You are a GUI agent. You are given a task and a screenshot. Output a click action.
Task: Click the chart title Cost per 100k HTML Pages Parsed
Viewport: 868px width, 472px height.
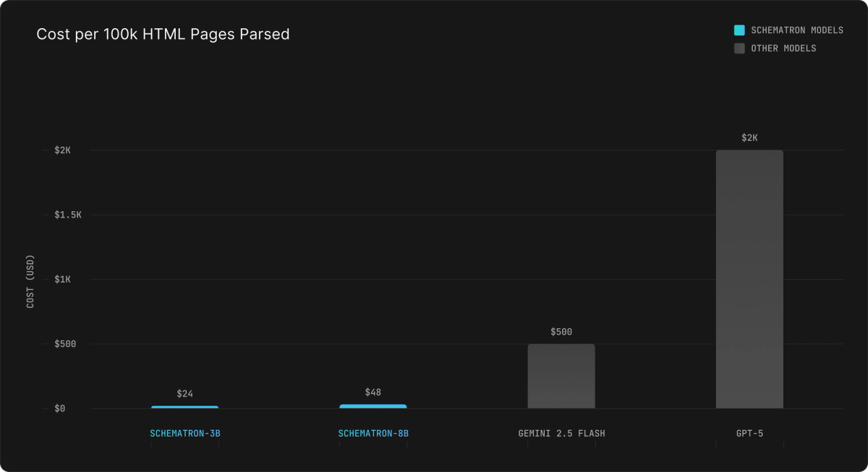[163, 34]
